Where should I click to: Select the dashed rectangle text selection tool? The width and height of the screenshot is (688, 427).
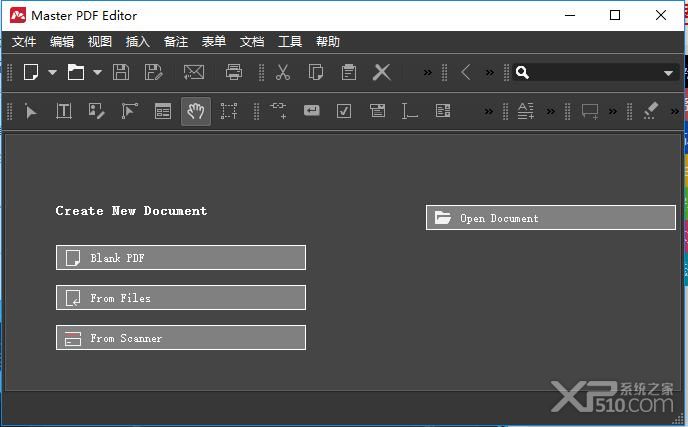coord(229,111)
